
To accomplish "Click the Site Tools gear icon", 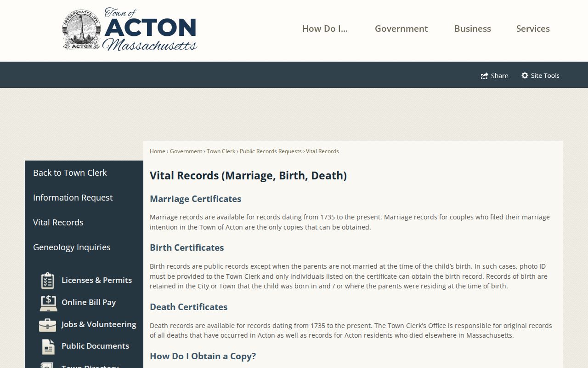I will click(525, 75).
